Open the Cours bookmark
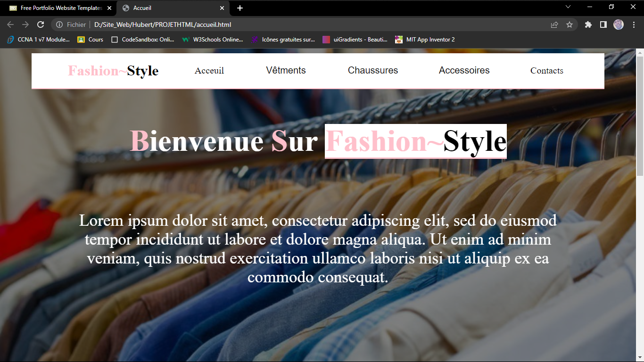The height and width of the screenshot is (362, 644). click(91, 40)
